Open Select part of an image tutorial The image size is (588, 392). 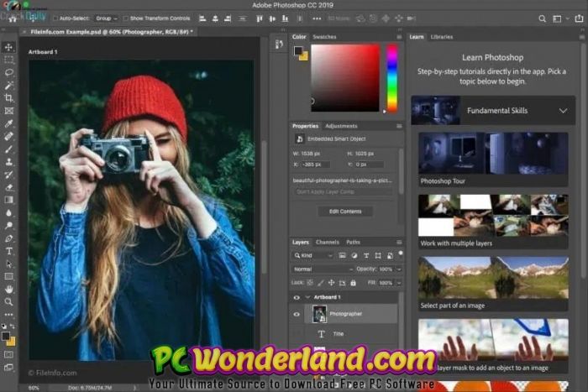493,284
